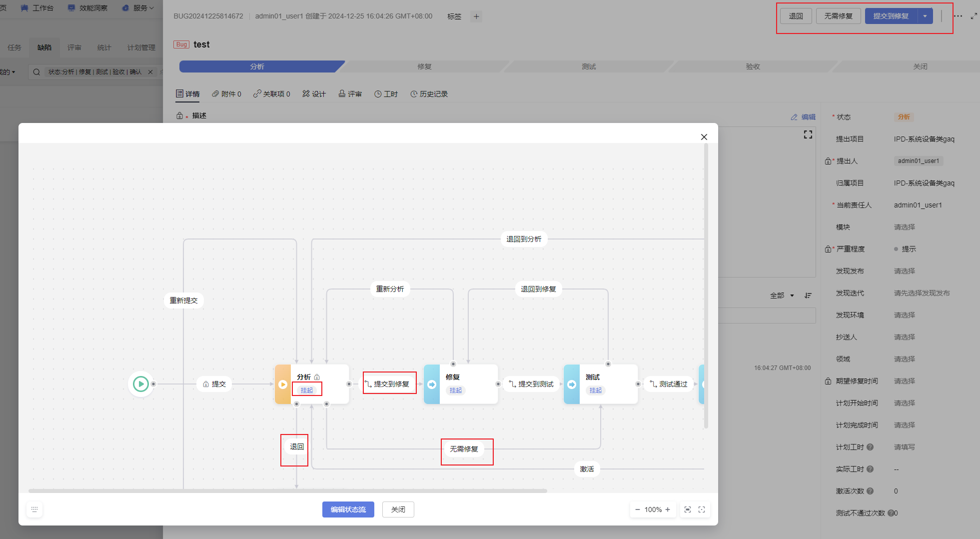This screenshot has width=980, height=539.
Task: Show help for 测试不通过次数 field
Action: click(x=890, y=513)
